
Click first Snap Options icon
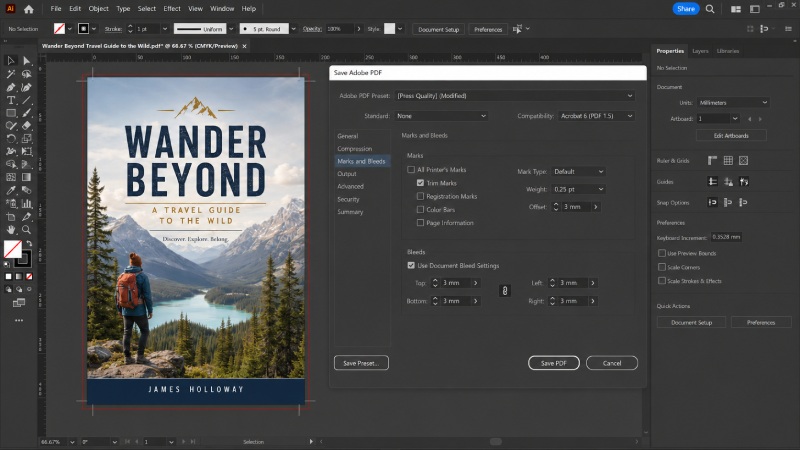(712, 203)
